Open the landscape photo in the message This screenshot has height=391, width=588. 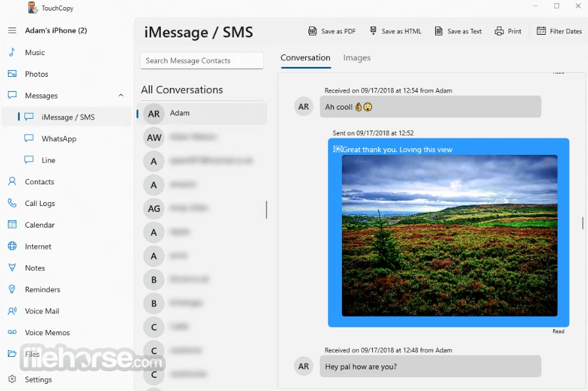(x=450, y=236)
